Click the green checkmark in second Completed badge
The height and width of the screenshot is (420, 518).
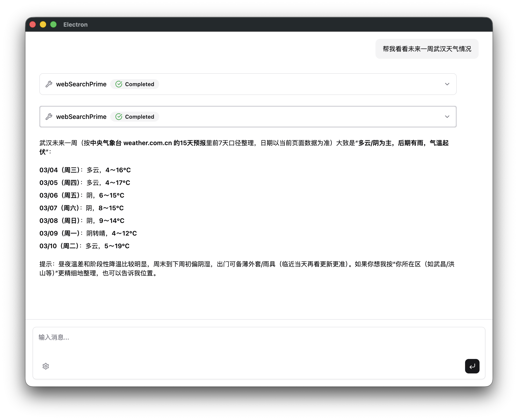click(119, 117)
